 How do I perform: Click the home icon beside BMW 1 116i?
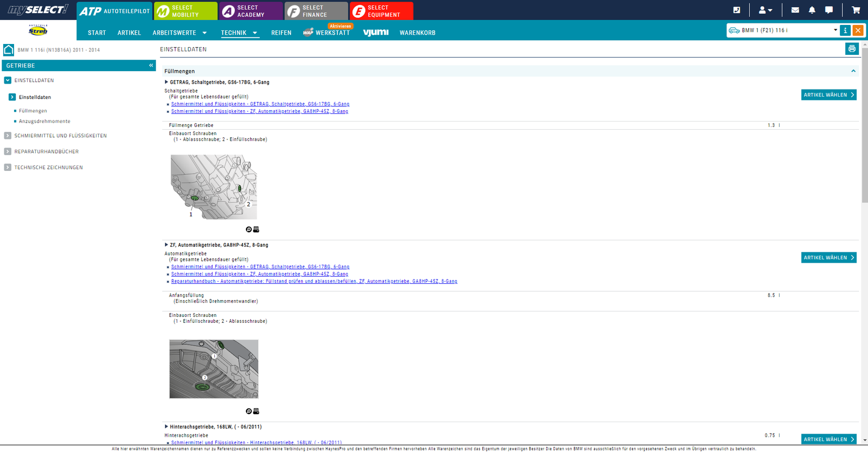pos(9,50)
